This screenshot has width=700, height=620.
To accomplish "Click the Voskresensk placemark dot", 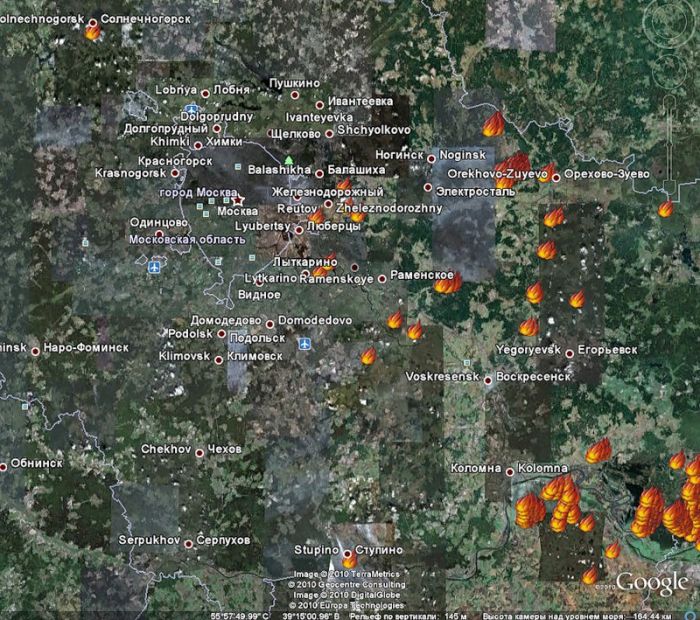I will [x=488, y=380].
